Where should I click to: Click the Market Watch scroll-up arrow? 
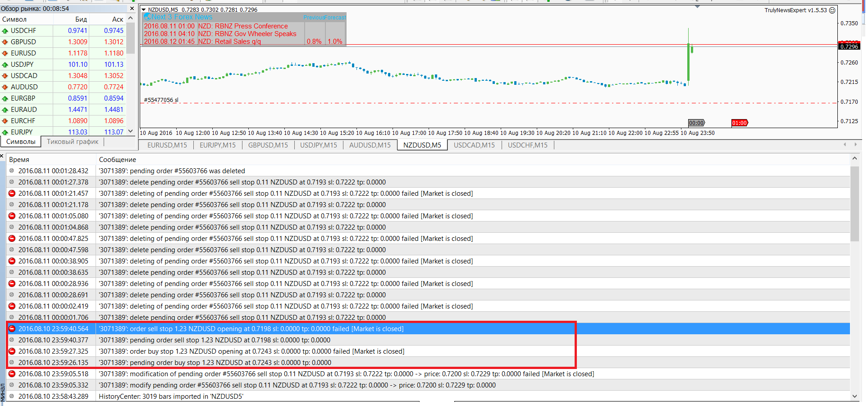pos(131,18)
